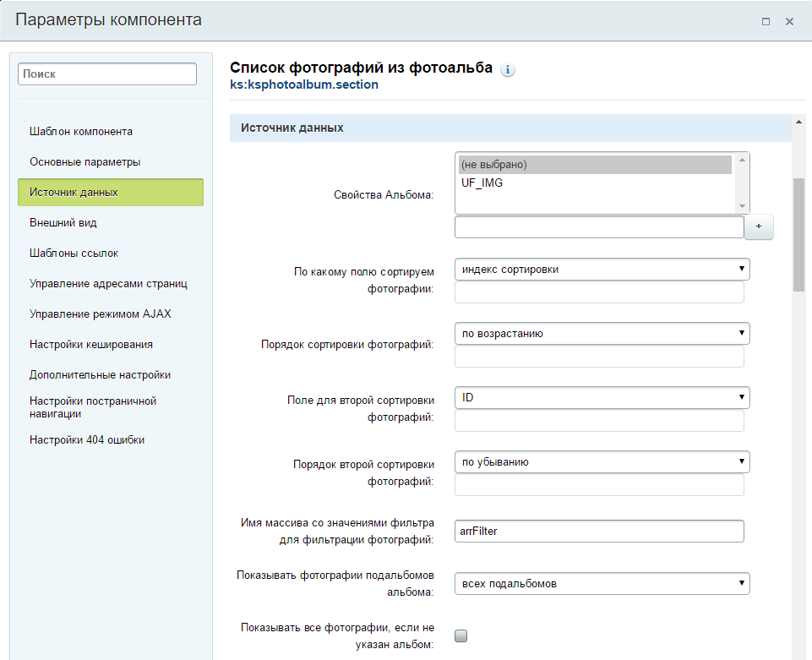
Task: Open the second sort order dropdown
Action: pyautogui.click(x=602, y=461)
